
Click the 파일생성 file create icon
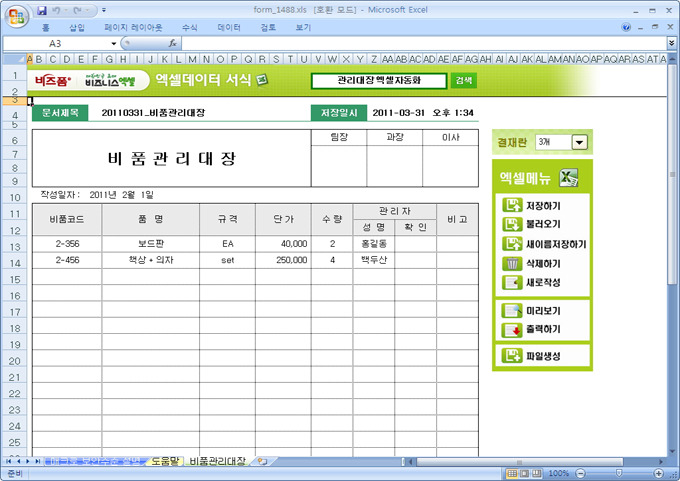coord(512,356)
